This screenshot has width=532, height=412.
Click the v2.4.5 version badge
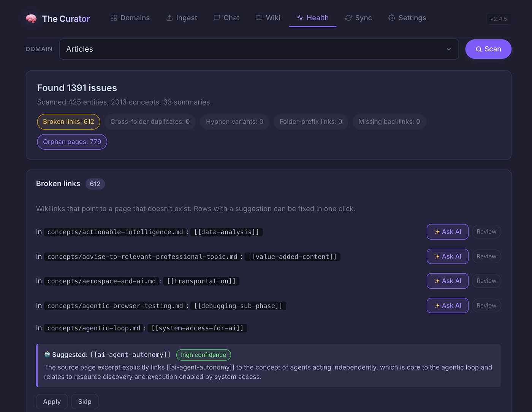point(499,19)
